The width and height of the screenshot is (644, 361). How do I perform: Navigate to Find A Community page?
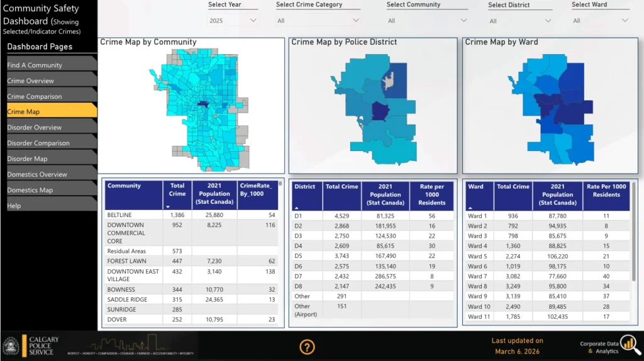click(x=49, y=65)
